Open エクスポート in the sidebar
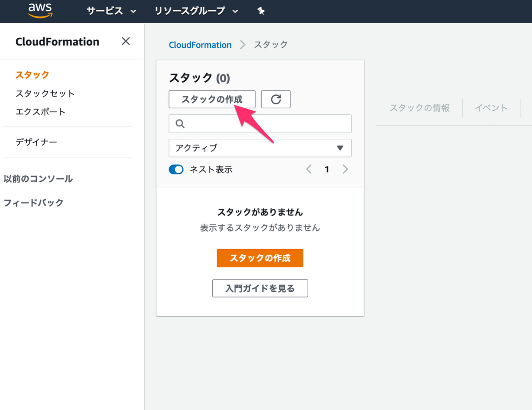This screenshot has height=410, width=532. click(41, 112)
